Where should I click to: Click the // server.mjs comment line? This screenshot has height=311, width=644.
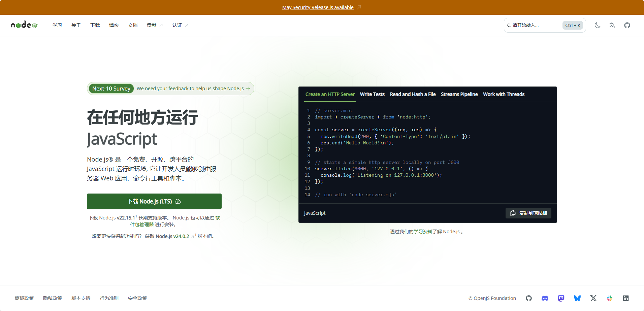pos(333,110)
